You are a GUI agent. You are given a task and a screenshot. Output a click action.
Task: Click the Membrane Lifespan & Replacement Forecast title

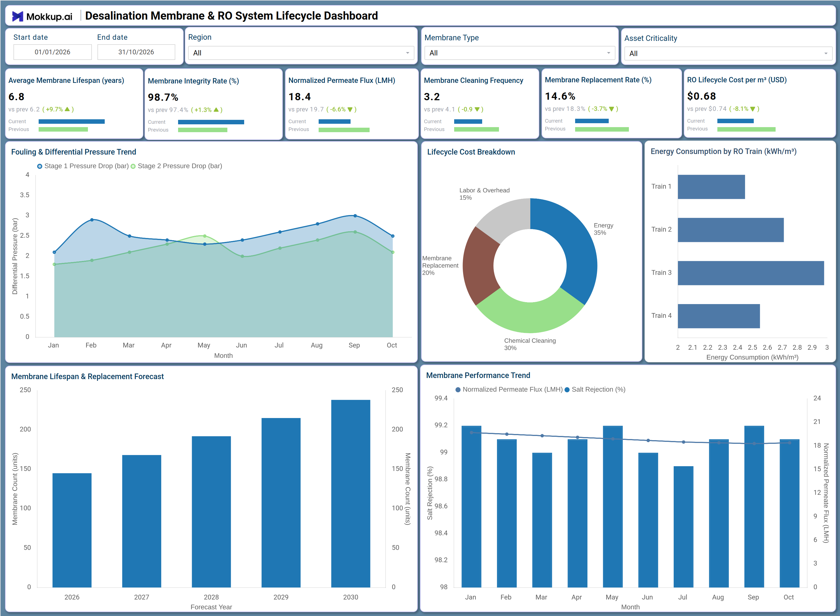(x=87, y=377)
